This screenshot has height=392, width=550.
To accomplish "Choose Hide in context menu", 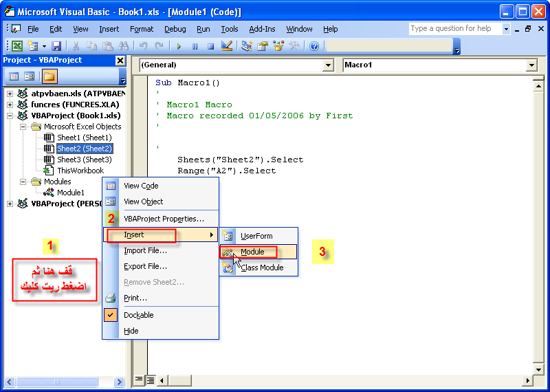I will pyautogui.click(x=161, y=331).
